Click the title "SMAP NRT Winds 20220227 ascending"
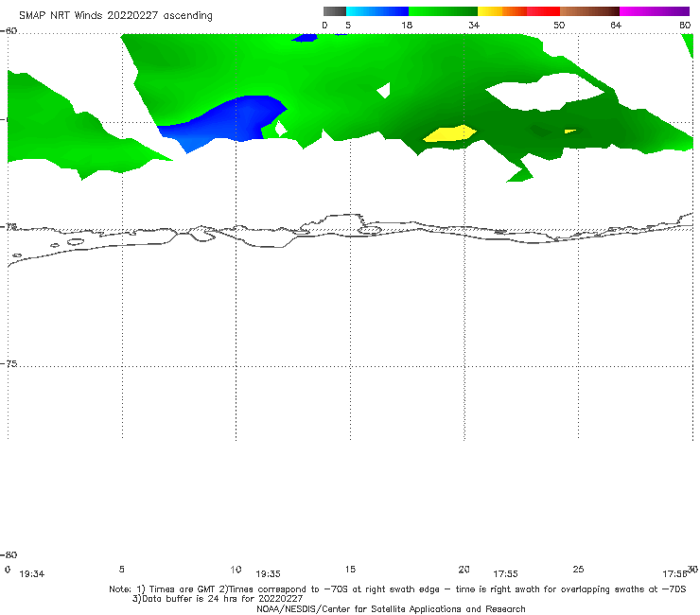This screenshot has width=700, height=615. [x=115, y=15]
